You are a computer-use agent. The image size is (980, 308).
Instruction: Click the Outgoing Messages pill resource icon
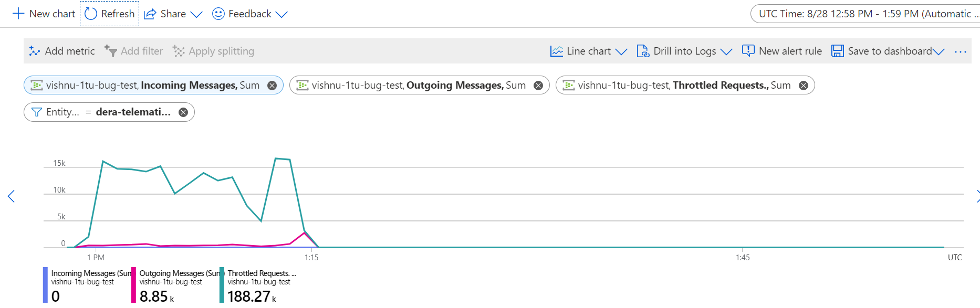[303, 85]
